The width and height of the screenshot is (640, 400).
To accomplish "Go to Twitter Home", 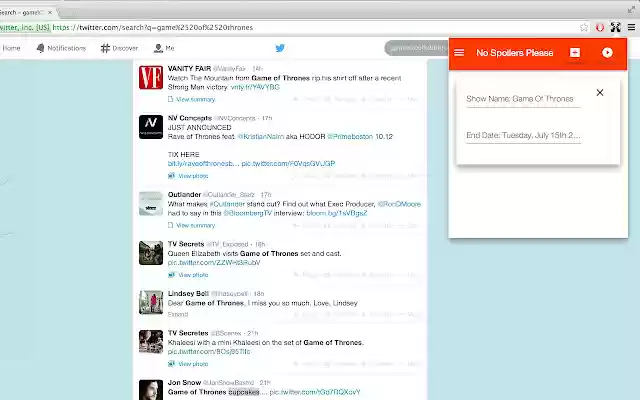I will click(x=11, y=48).
